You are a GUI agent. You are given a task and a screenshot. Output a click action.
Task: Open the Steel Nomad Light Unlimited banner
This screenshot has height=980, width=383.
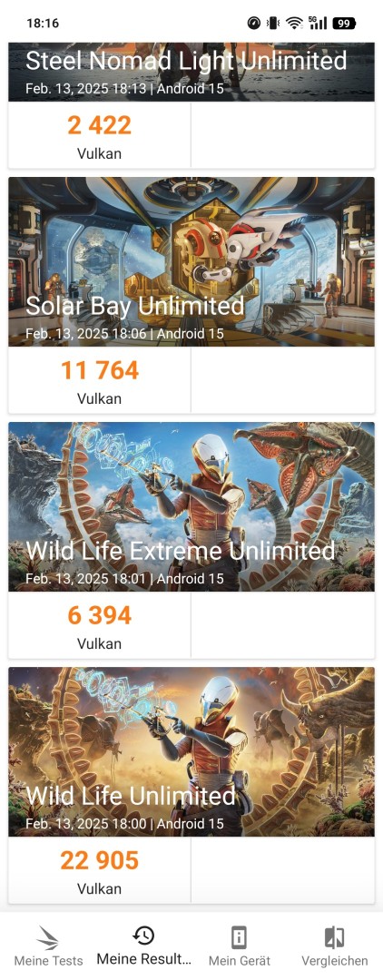[x=191, y=72]
